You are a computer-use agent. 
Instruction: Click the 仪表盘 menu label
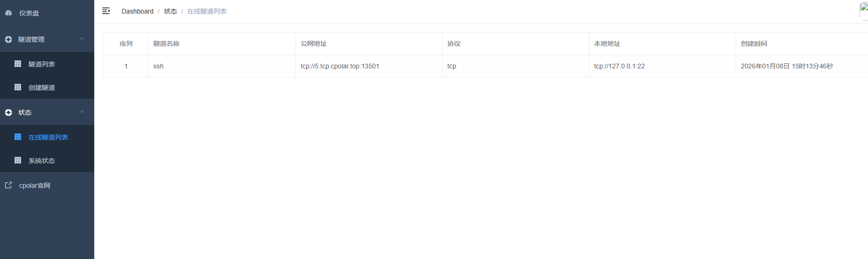coord(29,13)
